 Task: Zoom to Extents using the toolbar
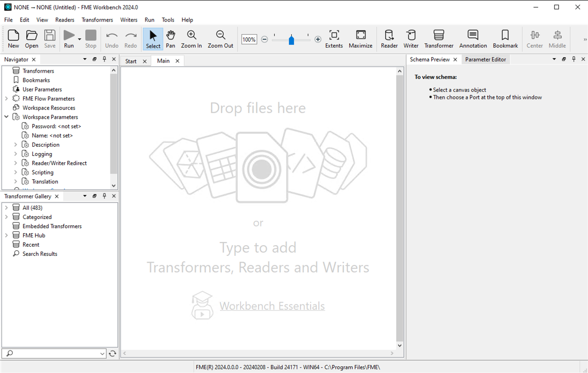click(334, 39)
